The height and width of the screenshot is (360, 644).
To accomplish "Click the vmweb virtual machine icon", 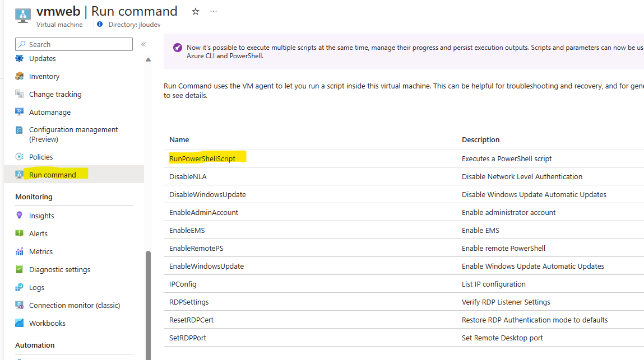I will point(22,16).
